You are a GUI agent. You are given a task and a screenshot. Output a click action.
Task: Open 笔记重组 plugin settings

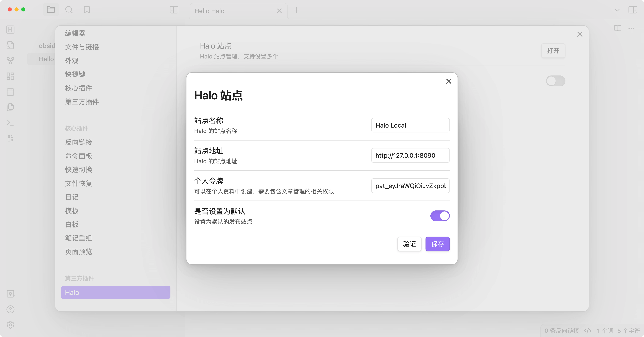click(79, 238)
